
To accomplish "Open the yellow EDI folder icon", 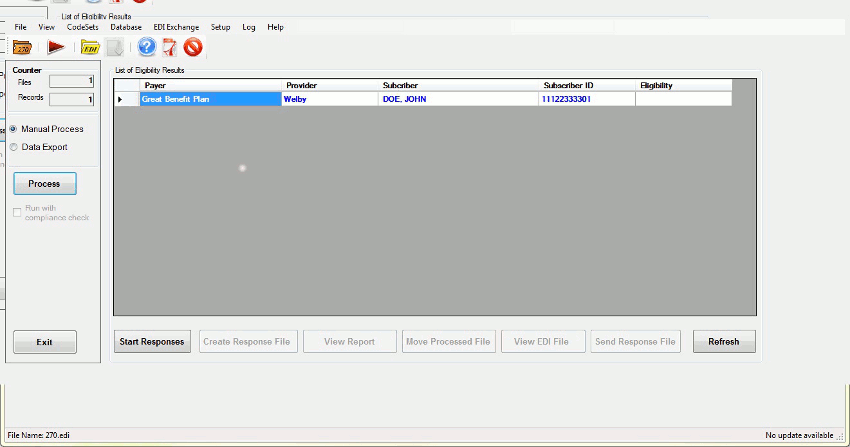I will (90, 46).
